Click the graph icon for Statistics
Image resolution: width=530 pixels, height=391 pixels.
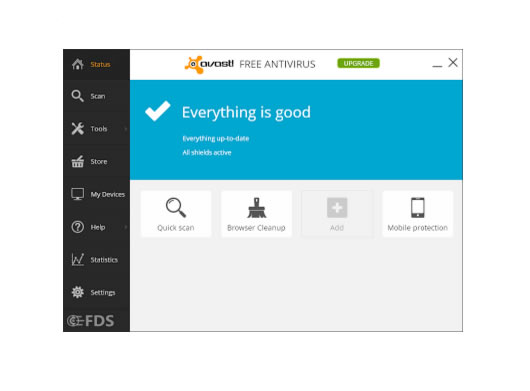[78, 260]
